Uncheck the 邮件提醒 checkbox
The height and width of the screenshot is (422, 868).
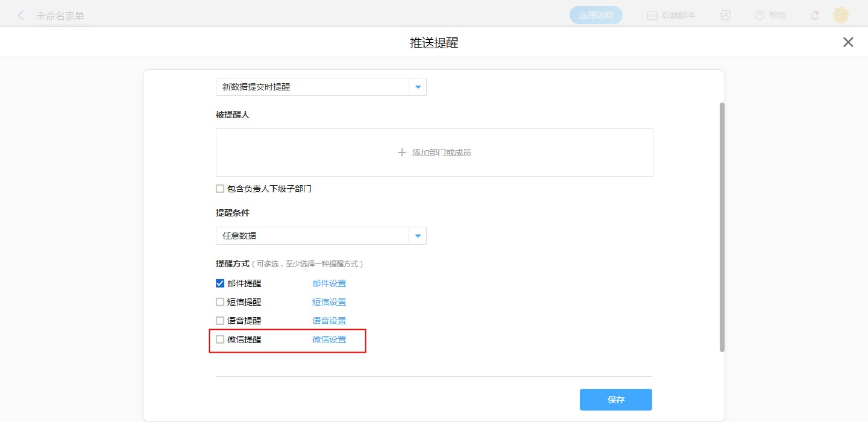[220, 283]
